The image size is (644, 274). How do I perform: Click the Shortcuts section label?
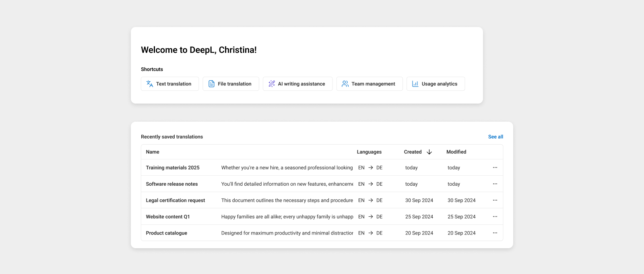152,69
